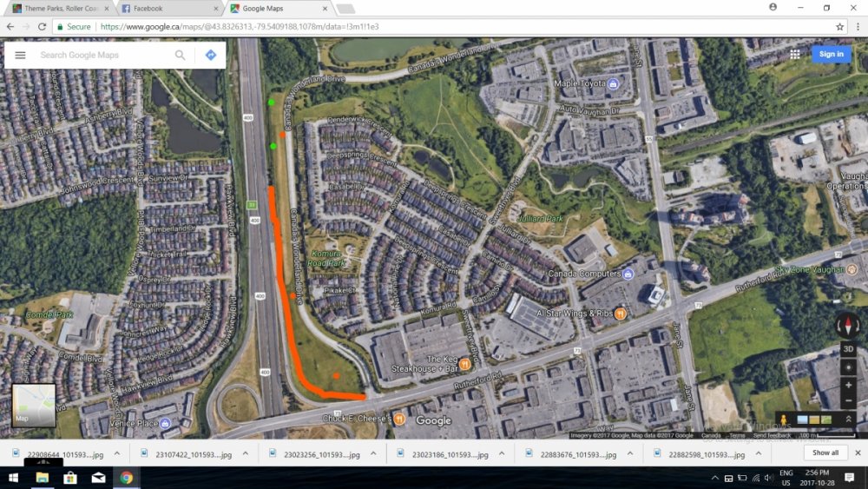This screenshot has height=489, width=868.
Task: Click the search magnifier icon
Action: pos(181,55)
